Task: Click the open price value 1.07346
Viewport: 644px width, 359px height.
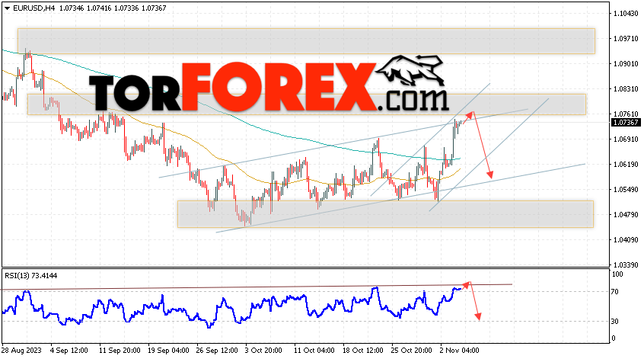Action: coord(72,8)
